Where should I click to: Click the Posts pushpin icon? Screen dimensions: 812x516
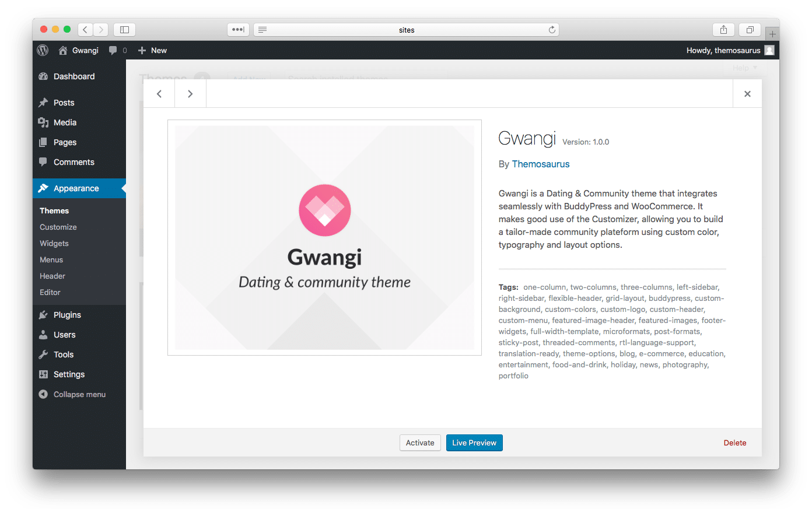tap(43, 103)
